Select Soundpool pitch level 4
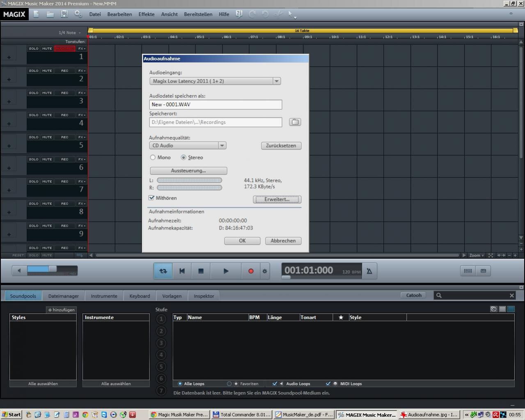 tap(161, 355)
